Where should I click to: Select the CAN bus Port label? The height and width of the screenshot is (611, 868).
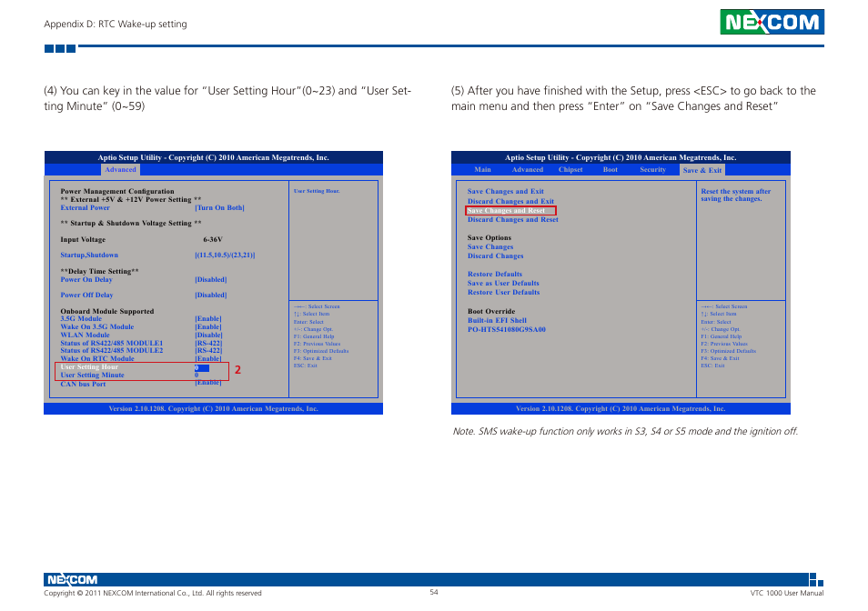click(83, 384)
